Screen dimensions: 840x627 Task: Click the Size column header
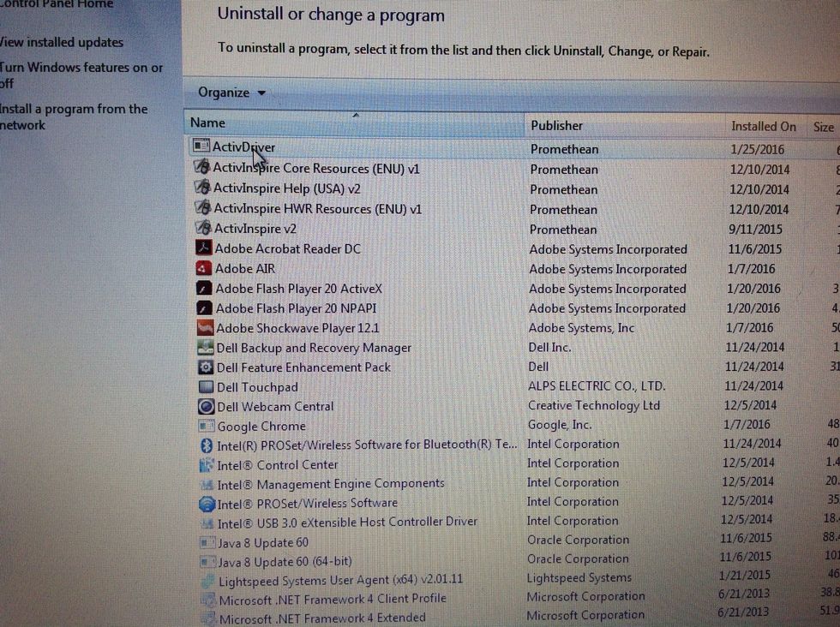tap(824, 127)
